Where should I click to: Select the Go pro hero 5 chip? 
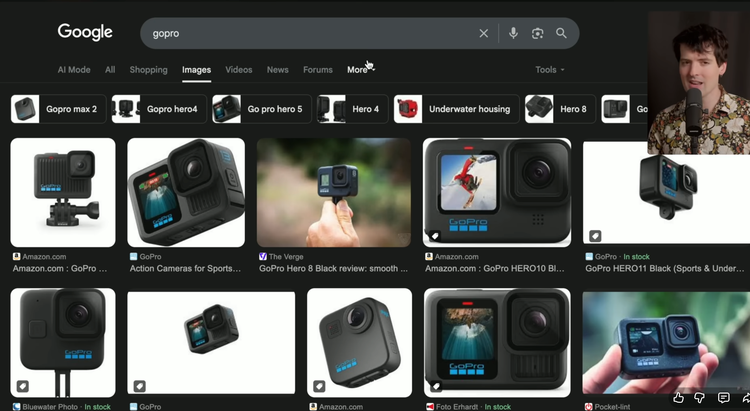[259, 109]
